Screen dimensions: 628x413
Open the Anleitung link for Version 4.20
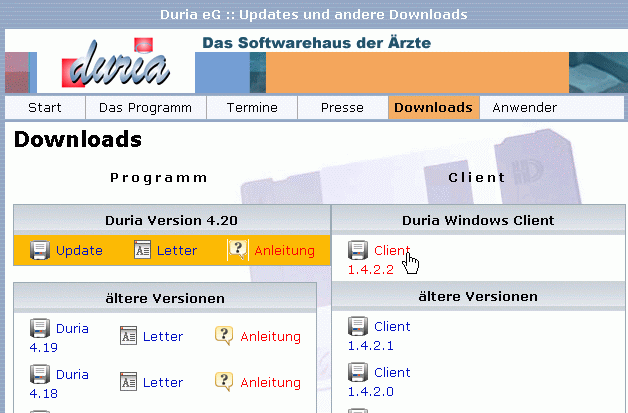[284, 251]
